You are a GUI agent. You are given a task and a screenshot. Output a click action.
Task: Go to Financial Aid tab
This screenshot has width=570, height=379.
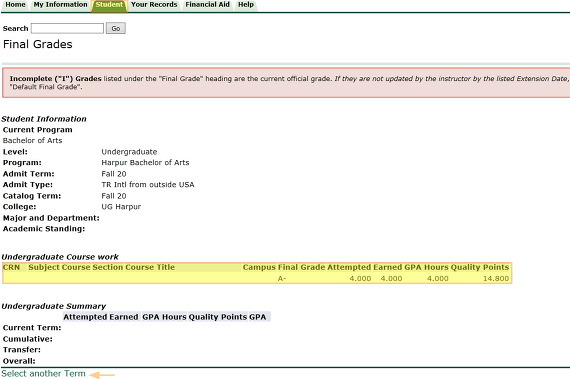click(208, 5)
